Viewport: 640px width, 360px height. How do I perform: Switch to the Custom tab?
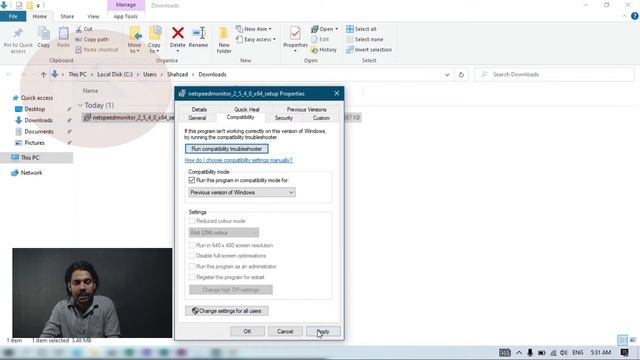tap(321, 118)
